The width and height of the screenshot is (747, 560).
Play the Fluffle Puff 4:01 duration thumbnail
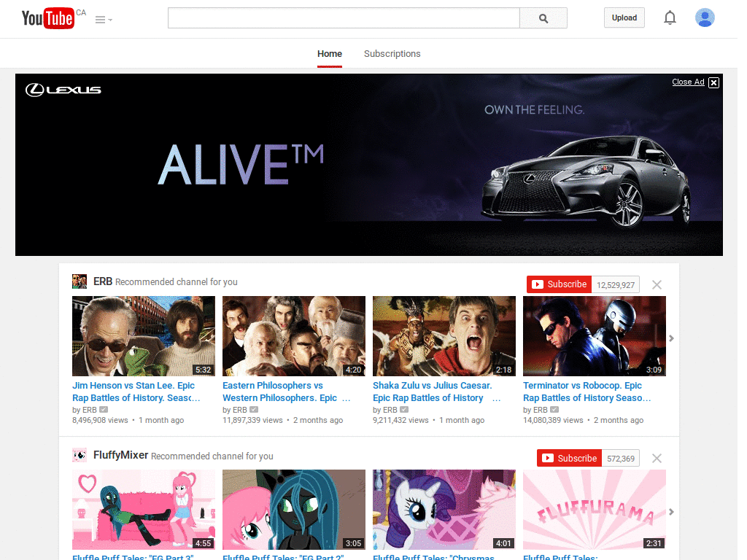coord(444,510)
